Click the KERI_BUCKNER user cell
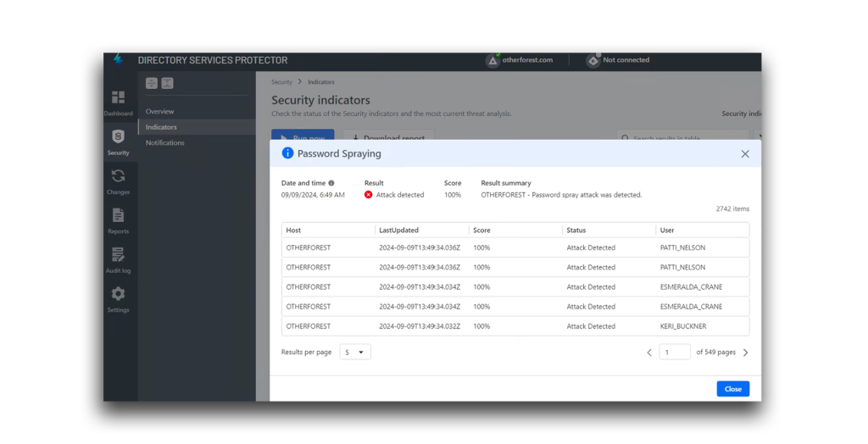This screenshot has width=868, height=444. coord(683,326)
